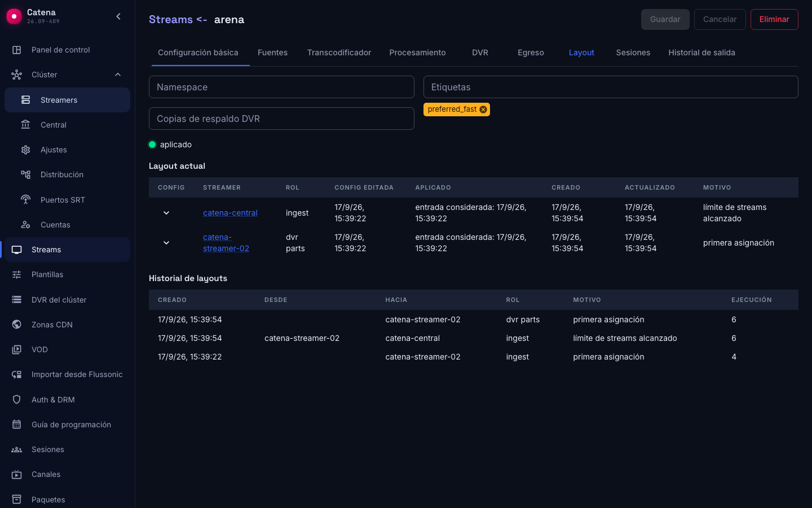Image resolution: width=812 pixels, height=508 pixels.
Task: Collapse the sidebar with the back chevron
Action: pyautogui.click(x=118, y=16)
